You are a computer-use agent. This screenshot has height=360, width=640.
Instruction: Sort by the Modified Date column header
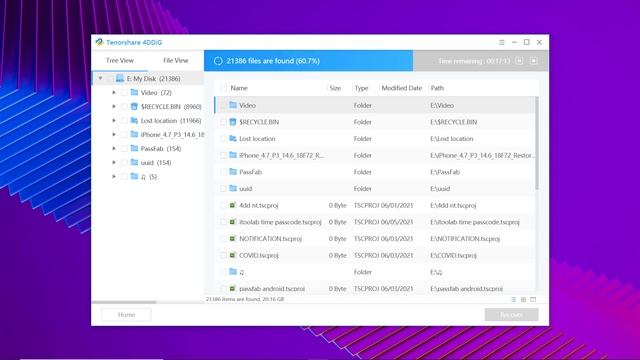coord(401,88)
